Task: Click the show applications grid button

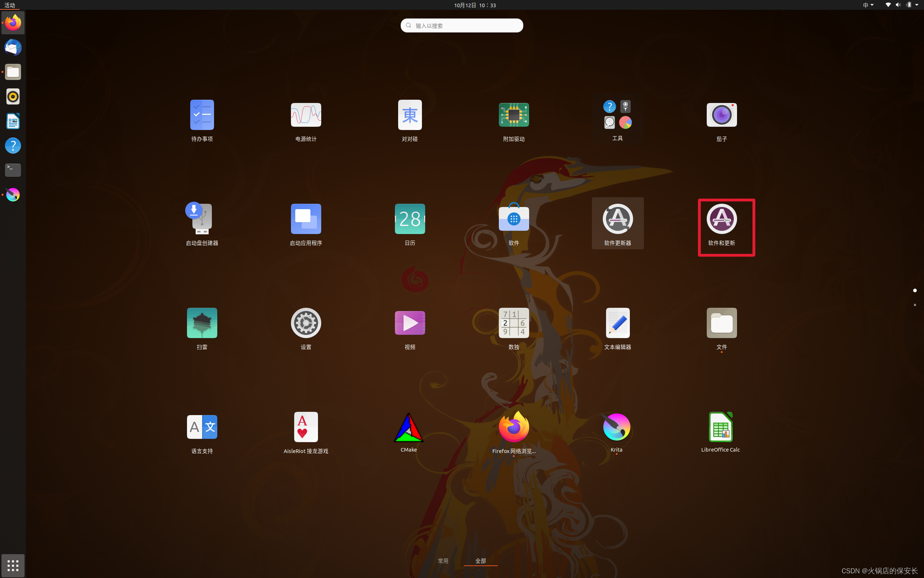Action: 13,565
